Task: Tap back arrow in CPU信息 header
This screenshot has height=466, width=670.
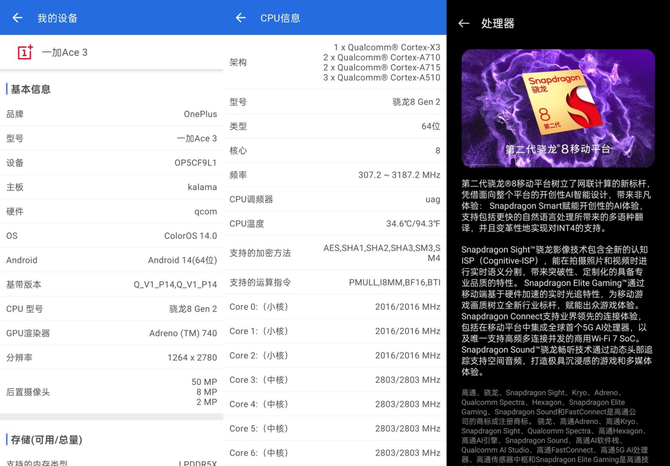Action: (241, 18)
